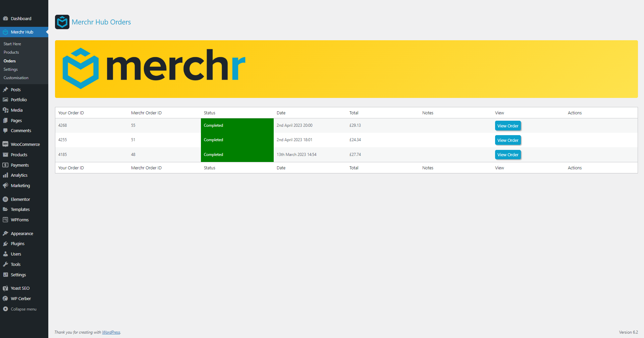Click the Merchr Hub Orders page logo icon
Viewport: 644px width, 338px height.
[62, 22]
